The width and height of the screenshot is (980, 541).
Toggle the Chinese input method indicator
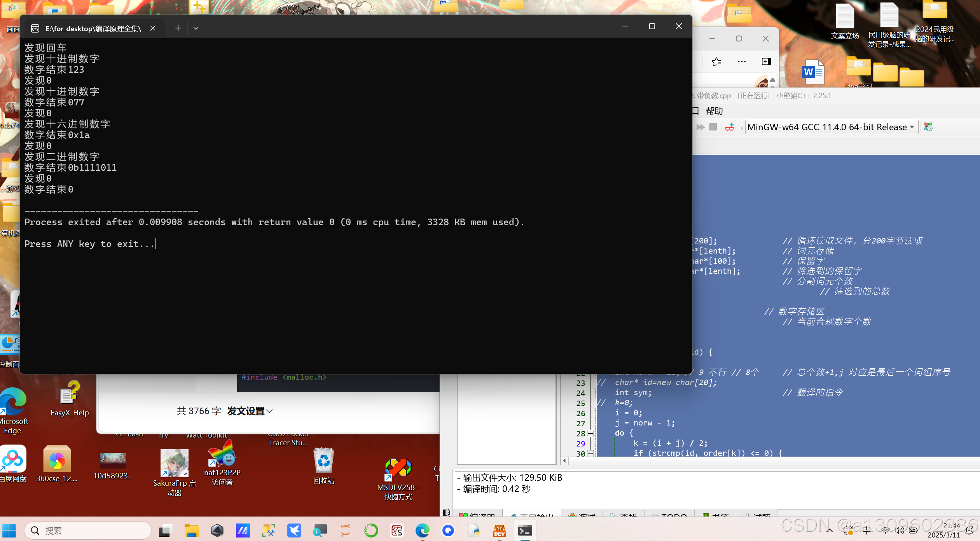(866, 530)
